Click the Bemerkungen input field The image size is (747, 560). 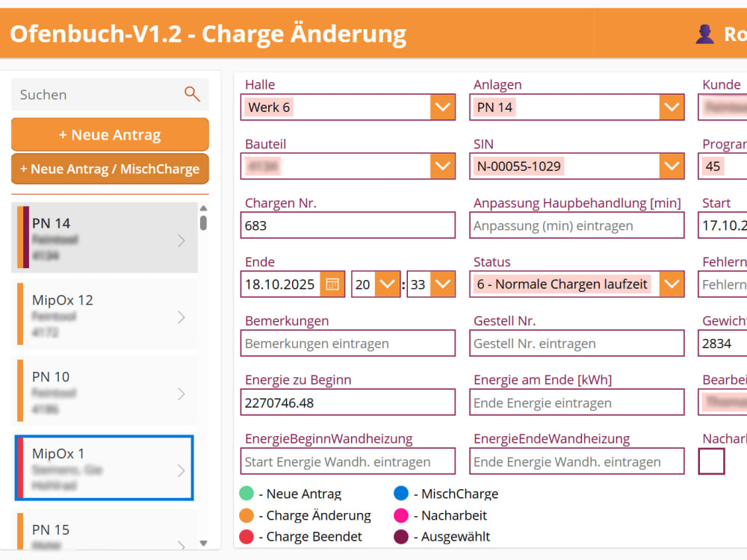pyautogui.click(x=348, y=343)
